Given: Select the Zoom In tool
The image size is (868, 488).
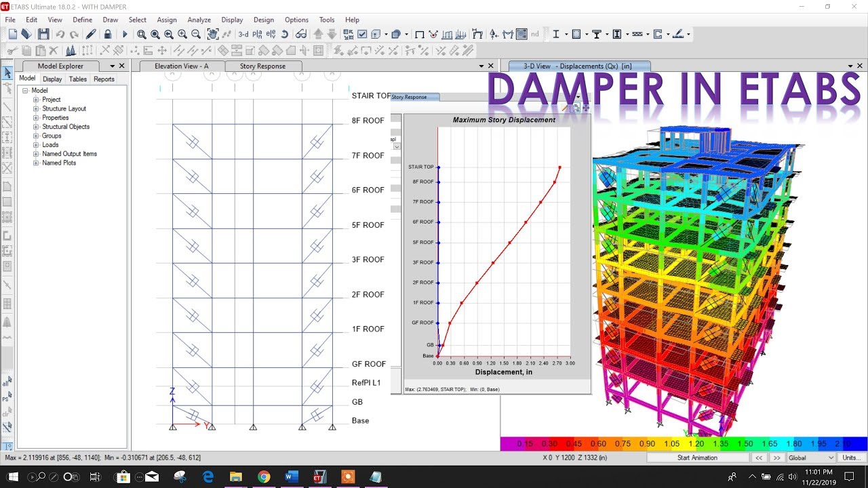Looking at the screenshot, I should point(182,34).
